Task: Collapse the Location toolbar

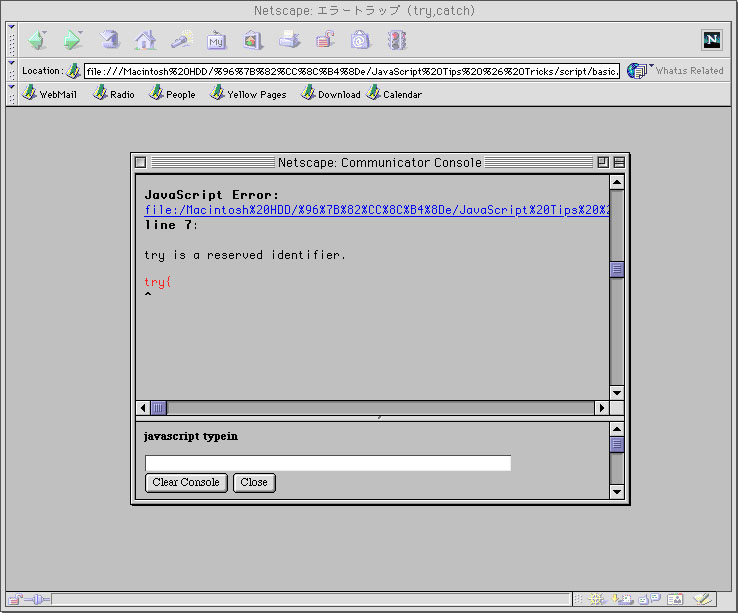Action: coord(12,71)
